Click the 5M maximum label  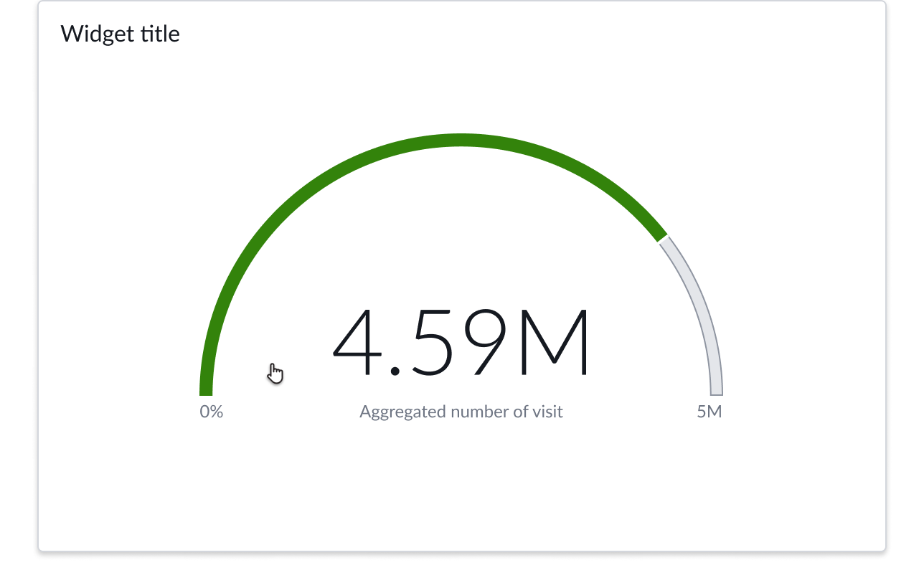(709, 412)
